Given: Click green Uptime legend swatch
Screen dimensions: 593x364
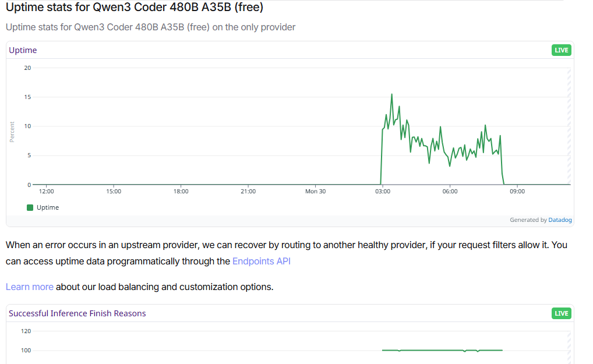Looking at the screenshot, I should [30, 207].
